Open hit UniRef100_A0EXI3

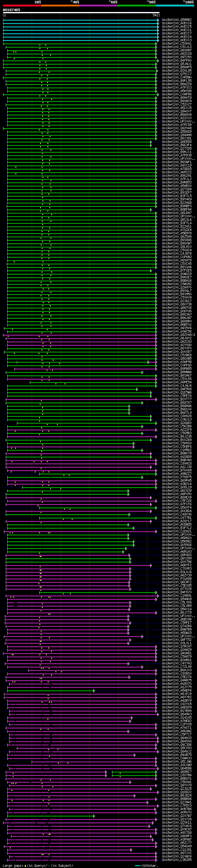[176, 40]
